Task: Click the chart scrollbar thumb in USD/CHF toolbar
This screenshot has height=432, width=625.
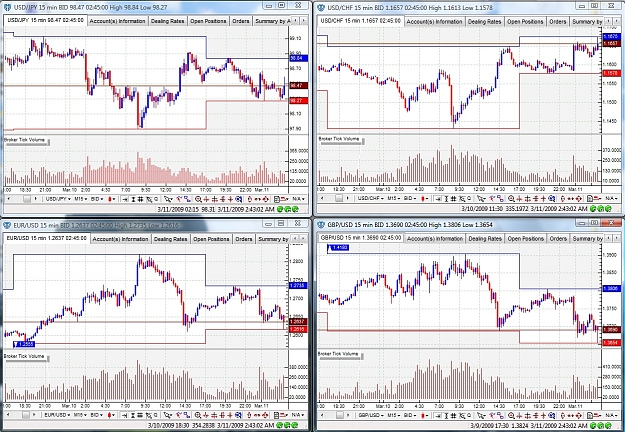Action: pos(339,199)
